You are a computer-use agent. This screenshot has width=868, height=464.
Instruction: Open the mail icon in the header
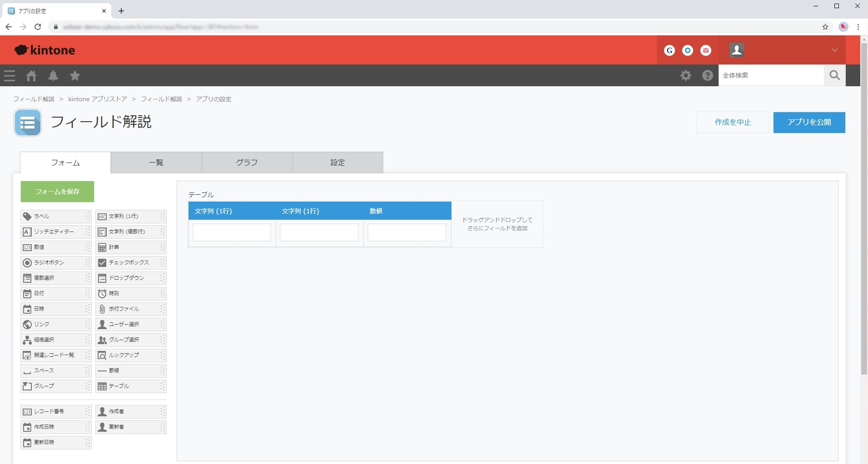(x=706, y=50)
